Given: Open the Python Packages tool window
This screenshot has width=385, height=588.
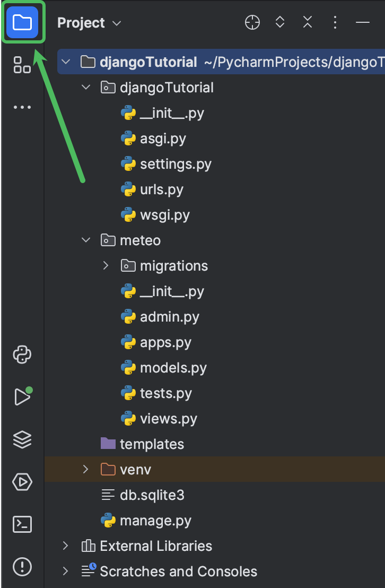Looking at the screenshot, I should pos(22,354).
